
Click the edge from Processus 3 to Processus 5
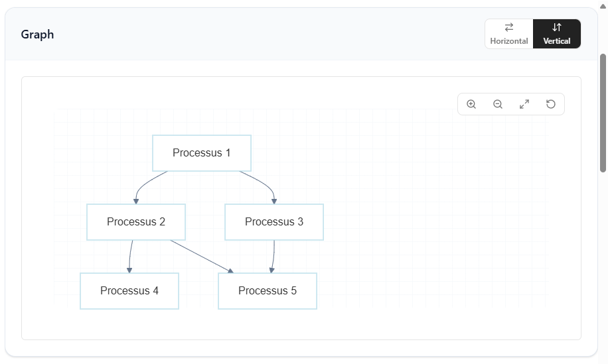pyautogui.click(x=273, y=257)
